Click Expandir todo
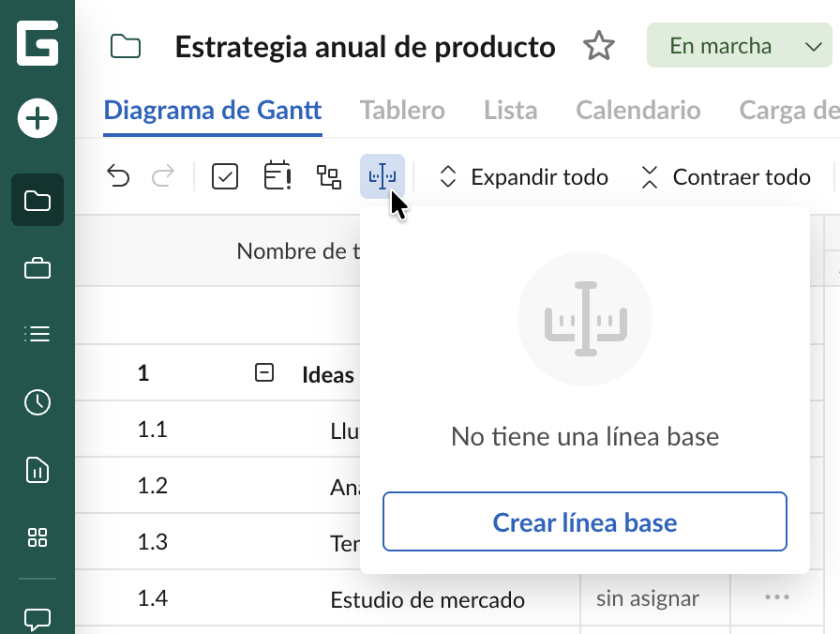The height and width of the screenshot is (634, 840). click(x=523, y=177)
